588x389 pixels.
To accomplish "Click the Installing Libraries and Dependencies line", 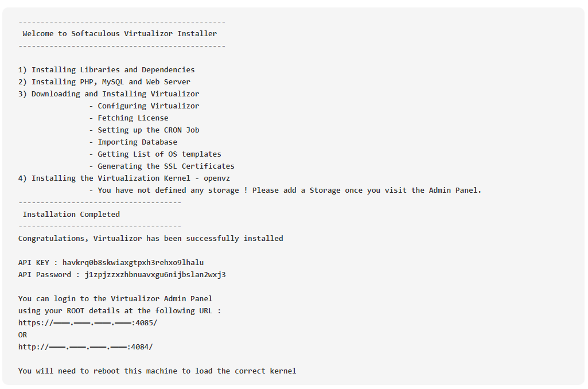I will 107,70.
